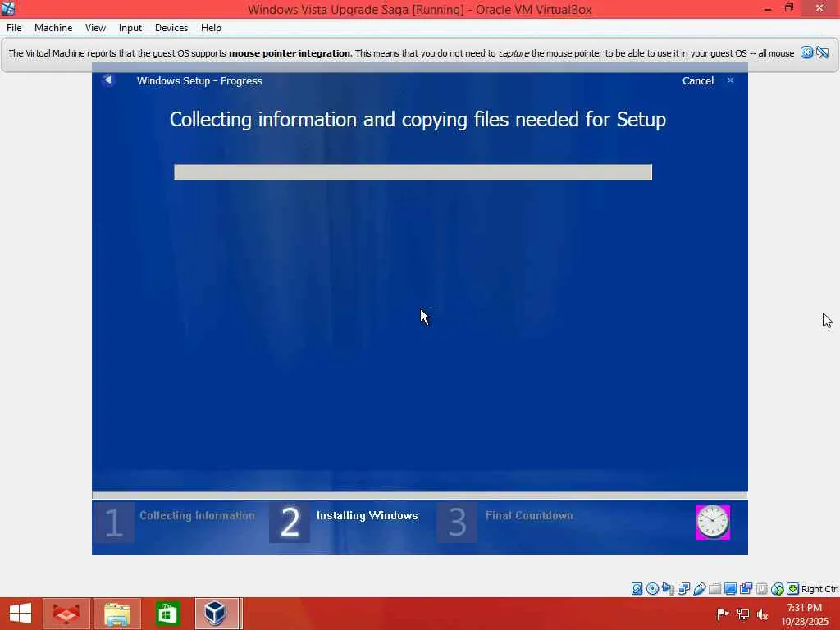Open the Windows Store taskbar icon

[x=167, y=614]
